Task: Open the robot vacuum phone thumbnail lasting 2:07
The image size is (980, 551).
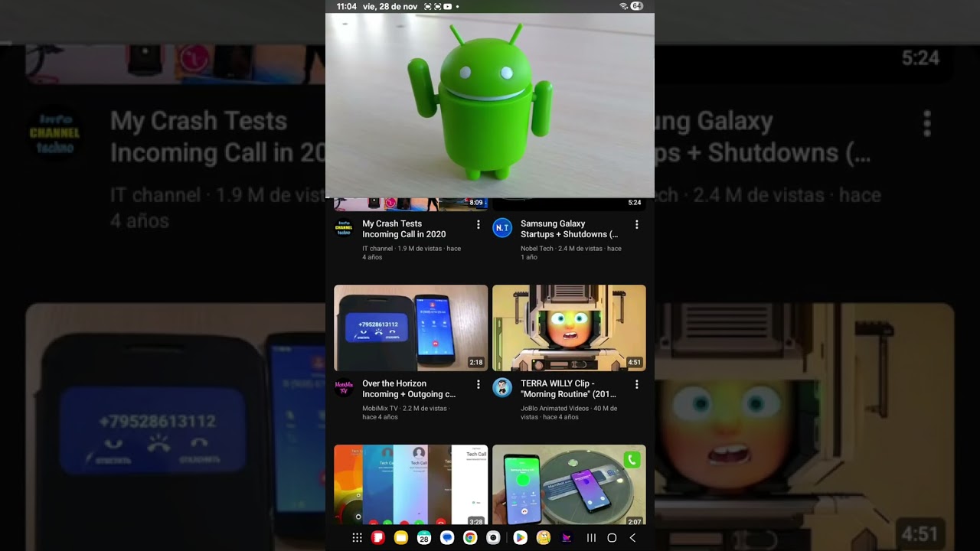Action: 569,486
